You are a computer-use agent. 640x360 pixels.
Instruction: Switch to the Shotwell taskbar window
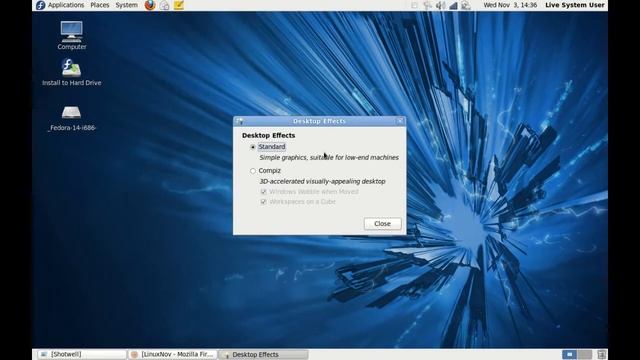[82, 354]
